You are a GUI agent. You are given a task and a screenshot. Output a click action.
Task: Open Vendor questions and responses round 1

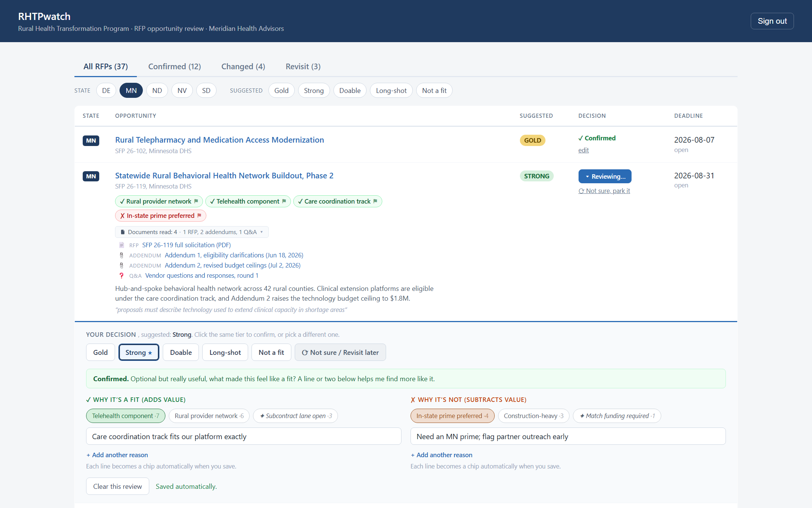[x=202, y=275]
